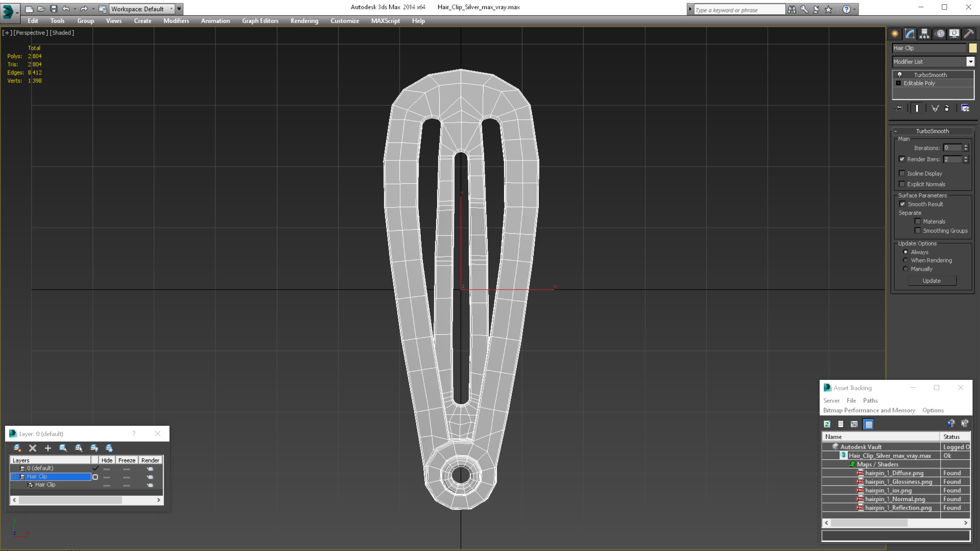Check Separate by Smoothing Groups checkbox

(918, 230)
